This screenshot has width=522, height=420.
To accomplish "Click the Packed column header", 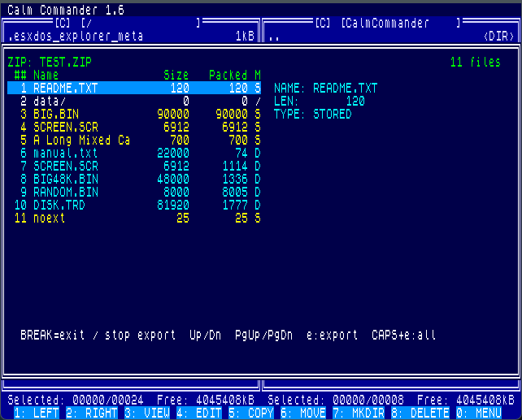I will pos(228,75).
